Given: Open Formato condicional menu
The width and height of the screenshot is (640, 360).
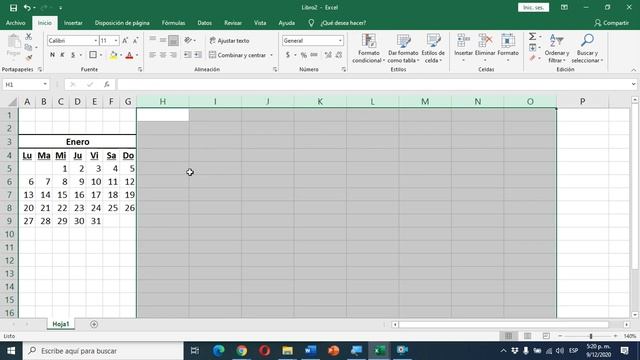Looking at the screenshot, I should [369, 48].
